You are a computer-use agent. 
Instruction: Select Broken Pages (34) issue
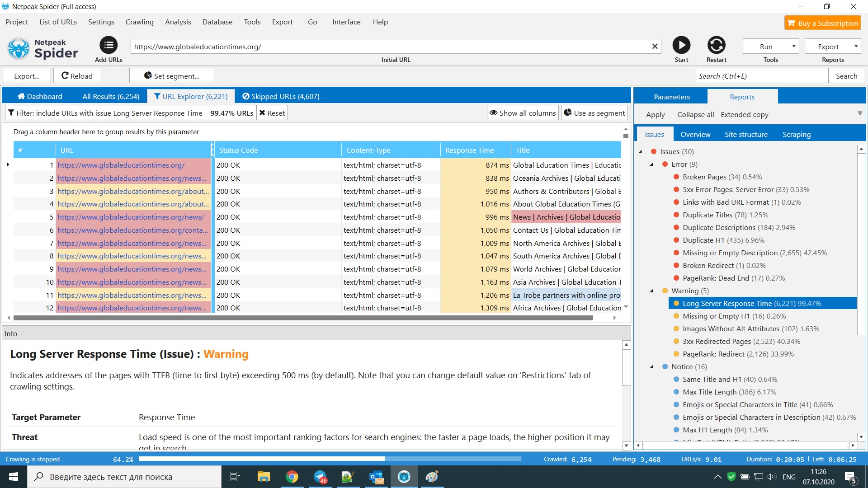tap(722, 177)
